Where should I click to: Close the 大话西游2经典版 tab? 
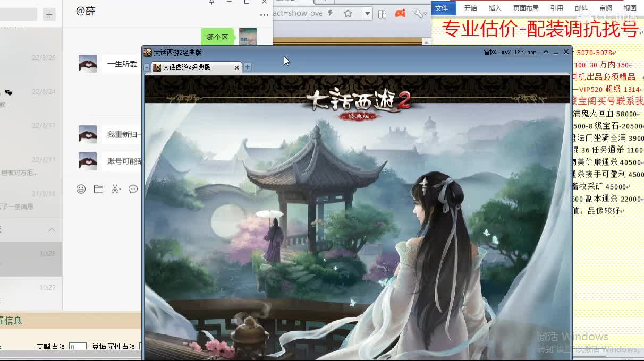[236, 67]
